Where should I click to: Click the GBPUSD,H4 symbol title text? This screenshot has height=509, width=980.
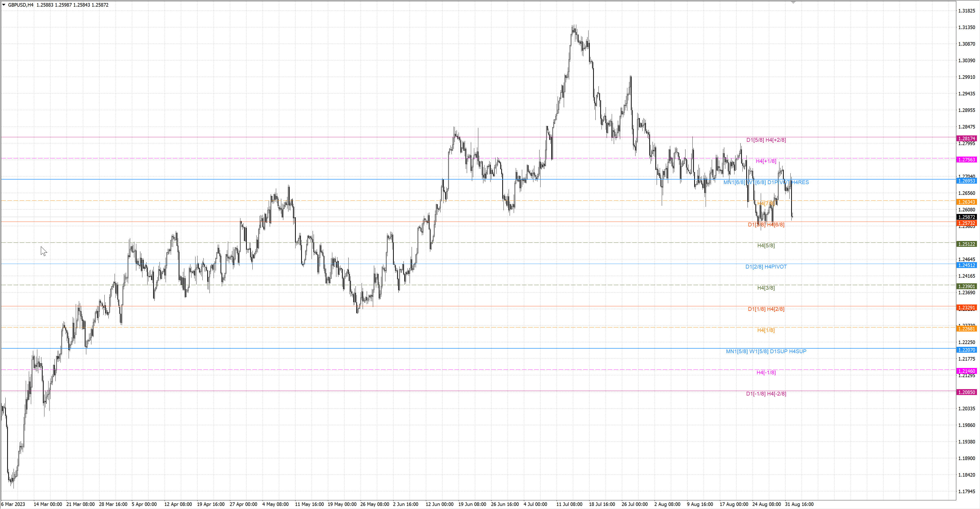point(20,5)
